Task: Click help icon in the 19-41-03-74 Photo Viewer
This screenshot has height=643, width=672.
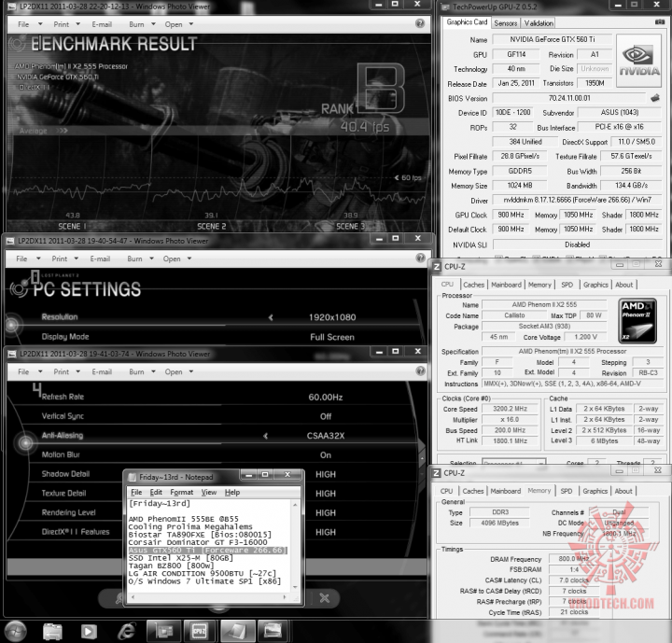Action: (x=420, y=370)
